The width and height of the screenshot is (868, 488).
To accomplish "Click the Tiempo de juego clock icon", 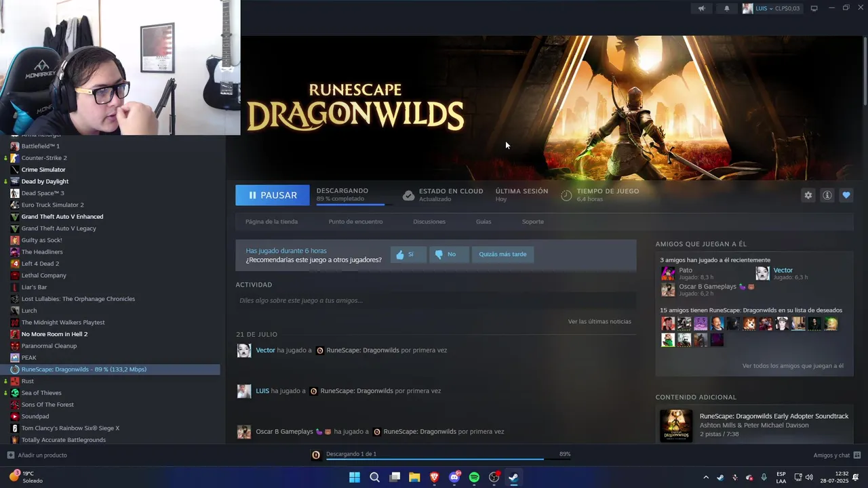I will click(566, 195).
